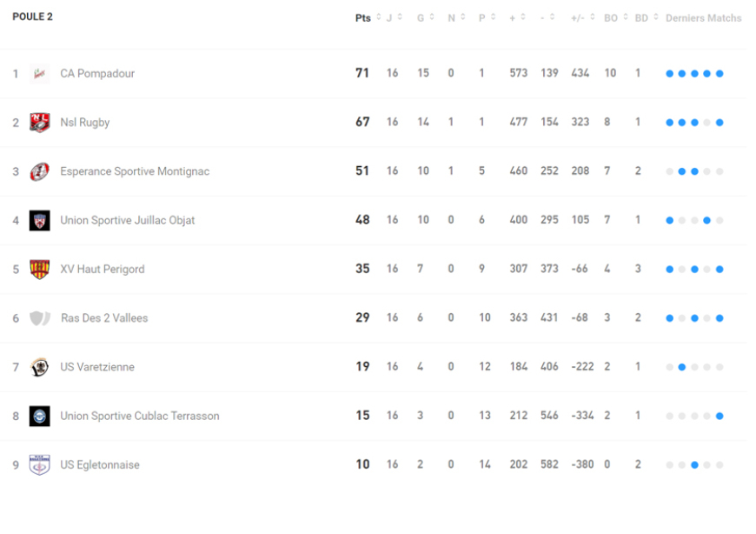Click the Ras Des 2 Vallees placeholder logo
This screenshot has width=756, height=534.
click(x=40, y=318)
